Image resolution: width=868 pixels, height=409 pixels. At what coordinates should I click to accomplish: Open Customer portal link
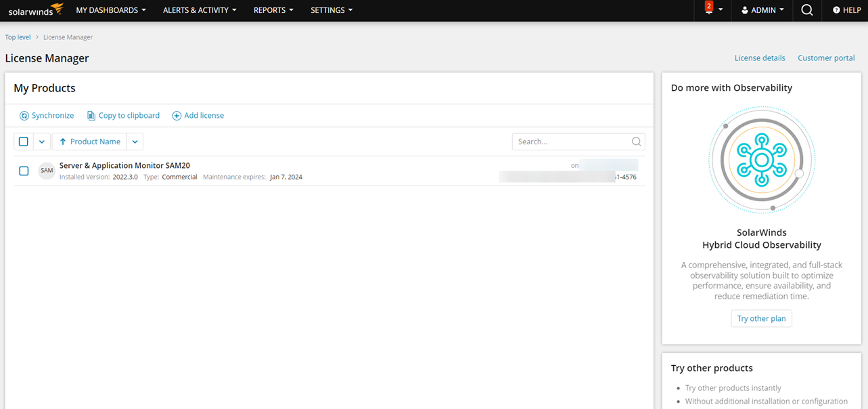pyautogui.click(x=826, y=58)
